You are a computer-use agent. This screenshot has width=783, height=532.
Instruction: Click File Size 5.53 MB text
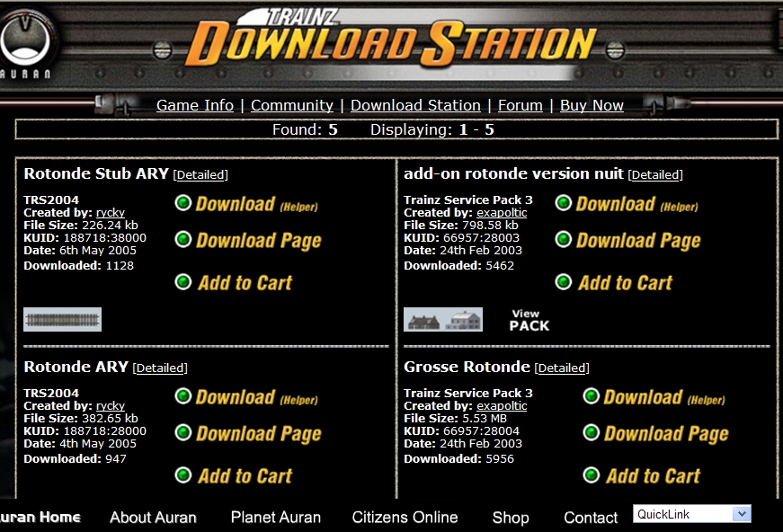click(x=455, y=418)
